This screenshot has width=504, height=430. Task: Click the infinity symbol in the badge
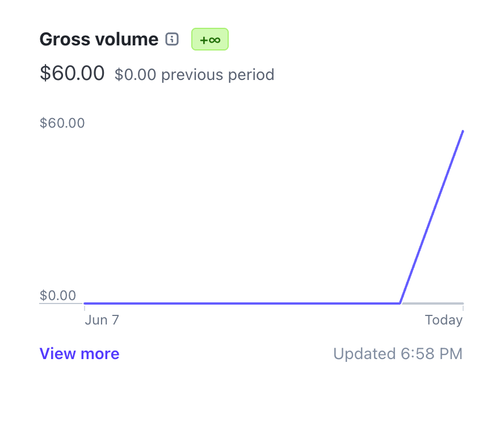[x=214, y=40]
